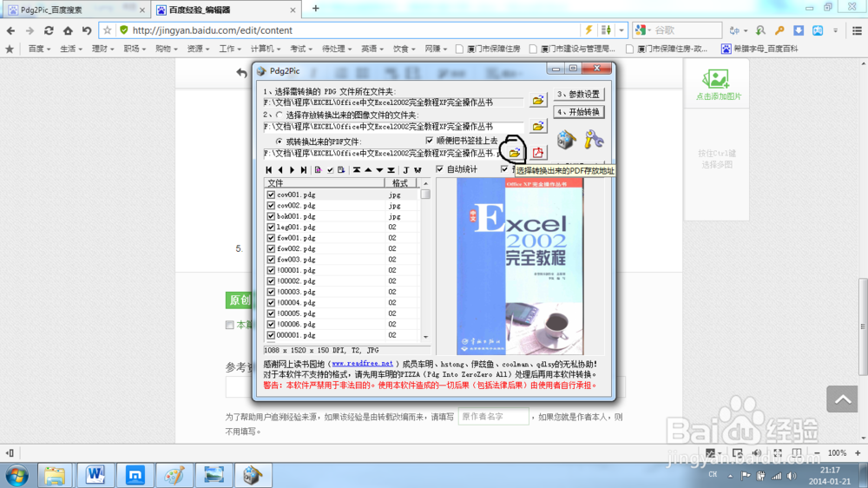The image size is (868, 488).
Task: Click the 文件 column header
Action: (x=324, y=183)
